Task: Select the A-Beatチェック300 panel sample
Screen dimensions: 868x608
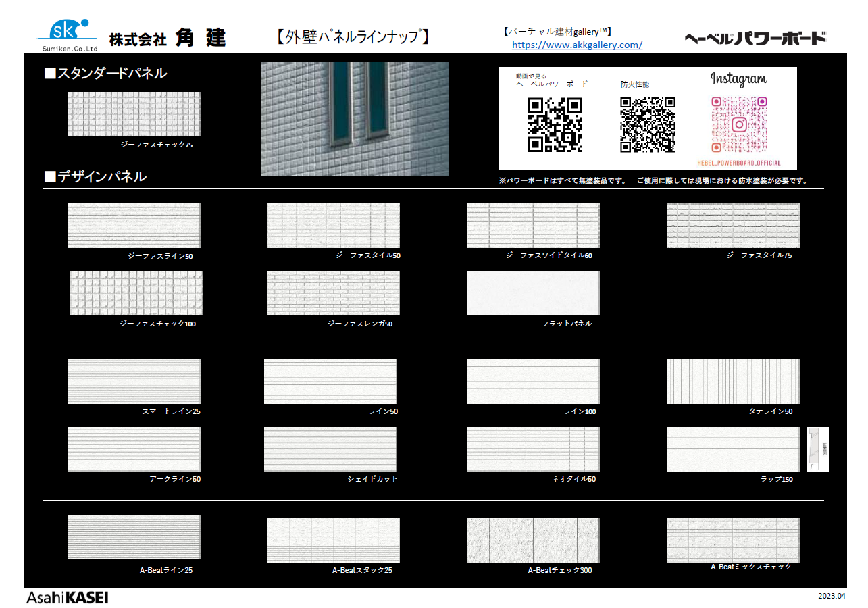Action: [x=533, y=540]
